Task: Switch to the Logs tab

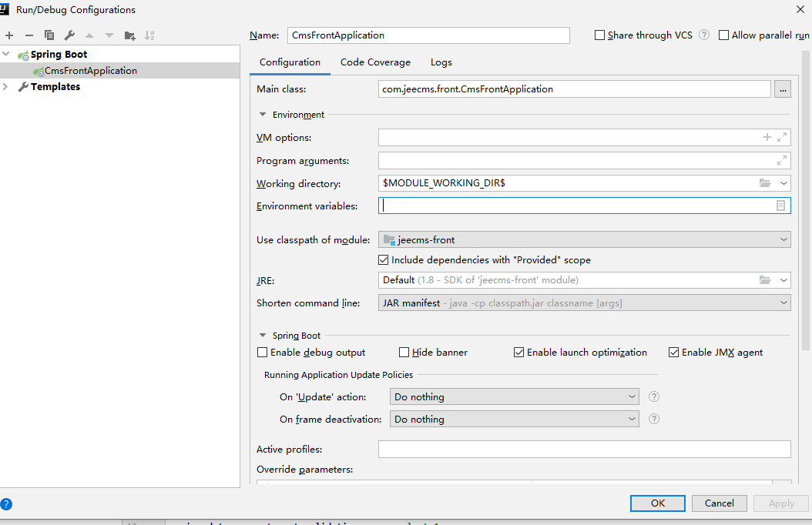Action: (x=441, y=62)
